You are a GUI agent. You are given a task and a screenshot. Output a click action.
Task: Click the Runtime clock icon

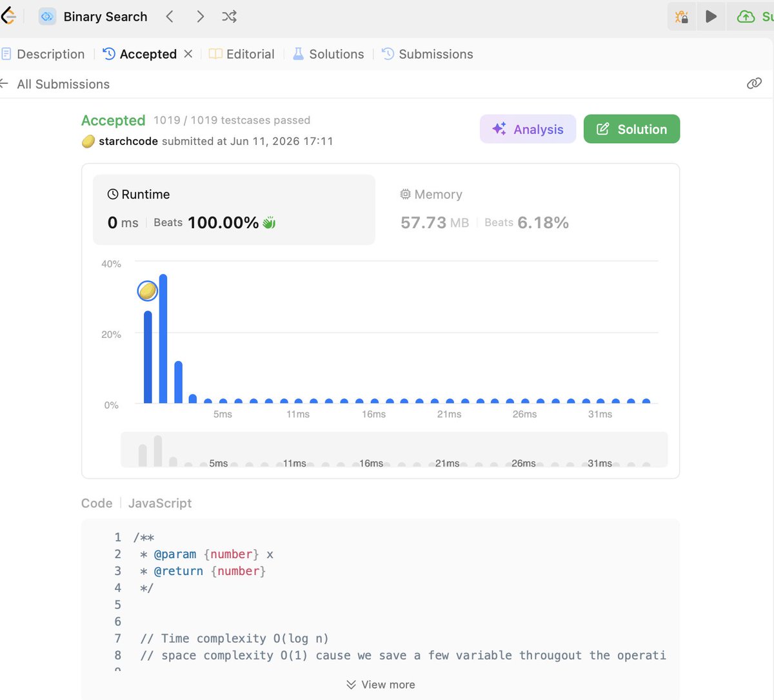coord(113,194)
